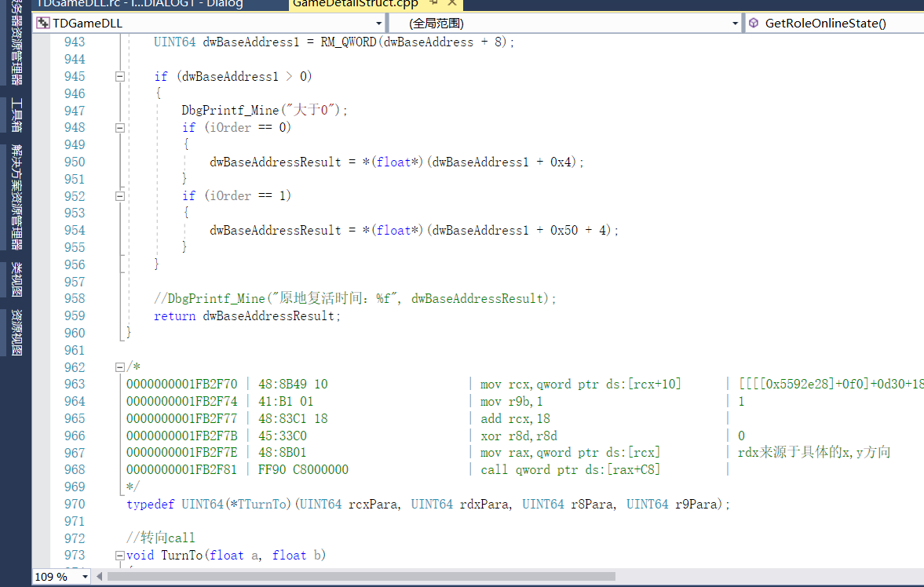Open the 全局范围 scope dropdown
Screen dimensions: 924x587
(x=736, y=23)
